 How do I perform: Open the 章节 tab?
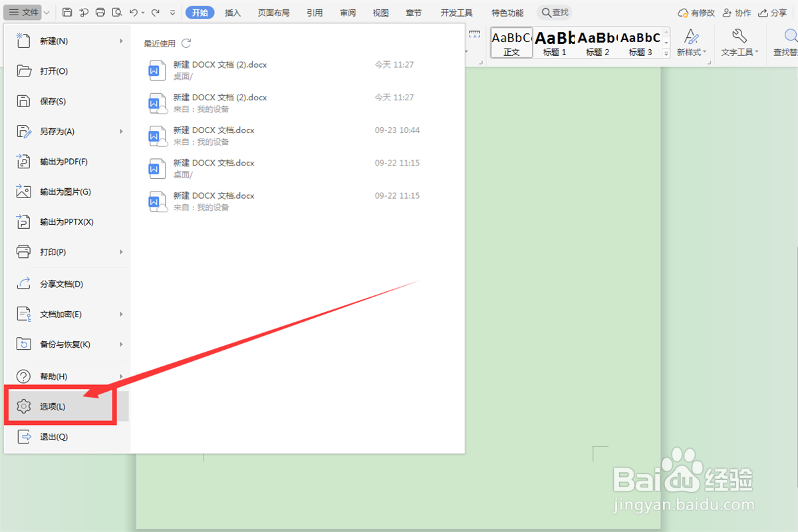click(414, 13)
